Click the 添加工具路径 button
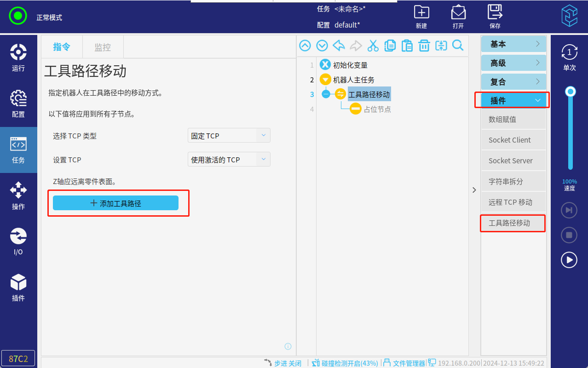The width and height of the screenshot is (588, 368). pyautogui.click(x=115, y=203)
